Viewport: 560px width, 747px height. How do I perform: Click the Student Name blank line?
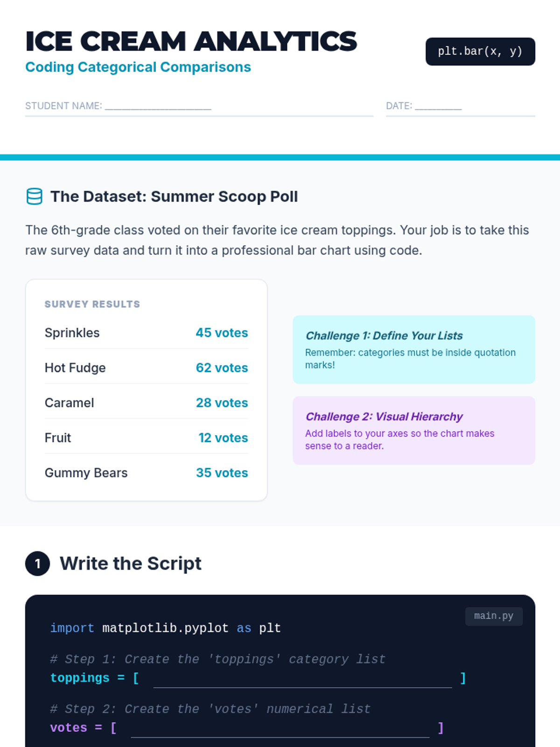click(x=158, y=106)
